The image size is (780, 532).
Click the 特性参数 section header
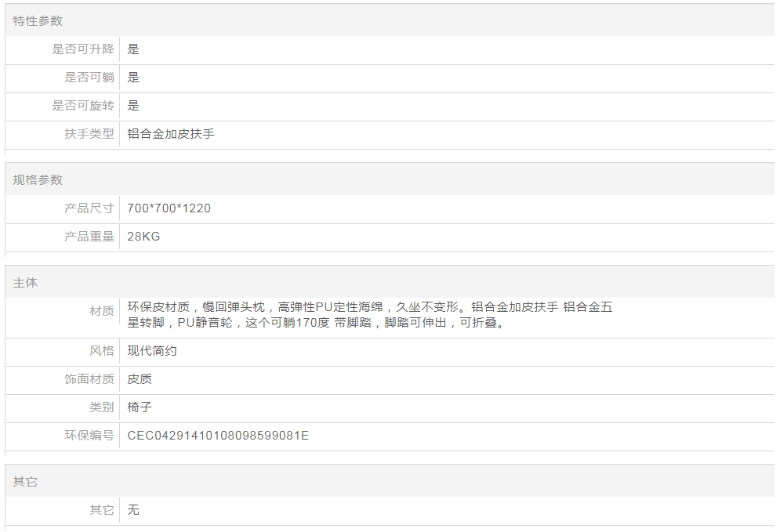pos(38,21)
